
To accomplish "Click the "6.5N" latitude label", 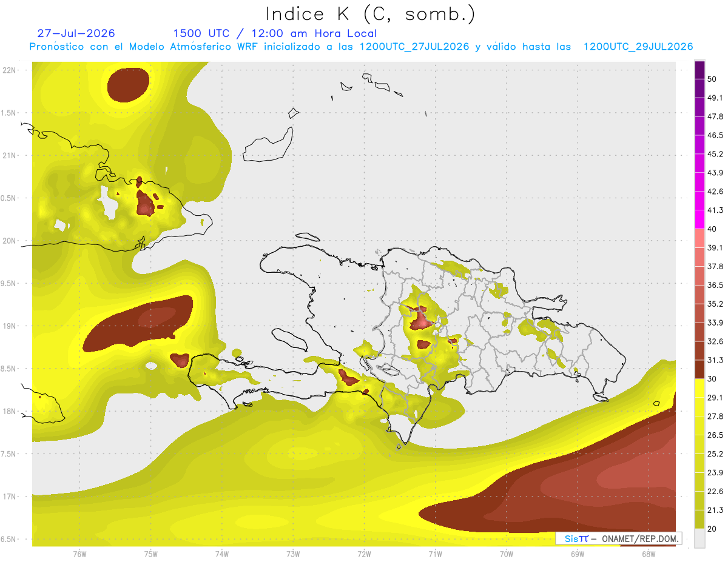I will point(9,539).
